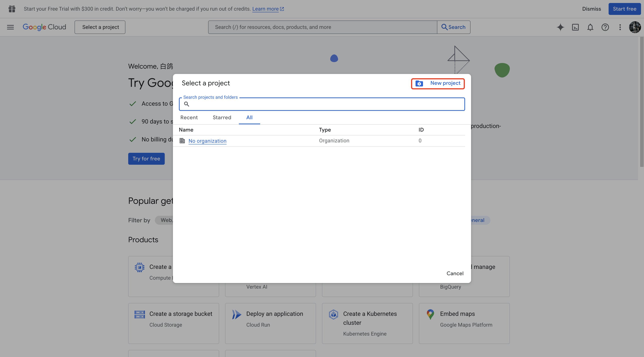Click the New project folder icon

click(419, 83)
